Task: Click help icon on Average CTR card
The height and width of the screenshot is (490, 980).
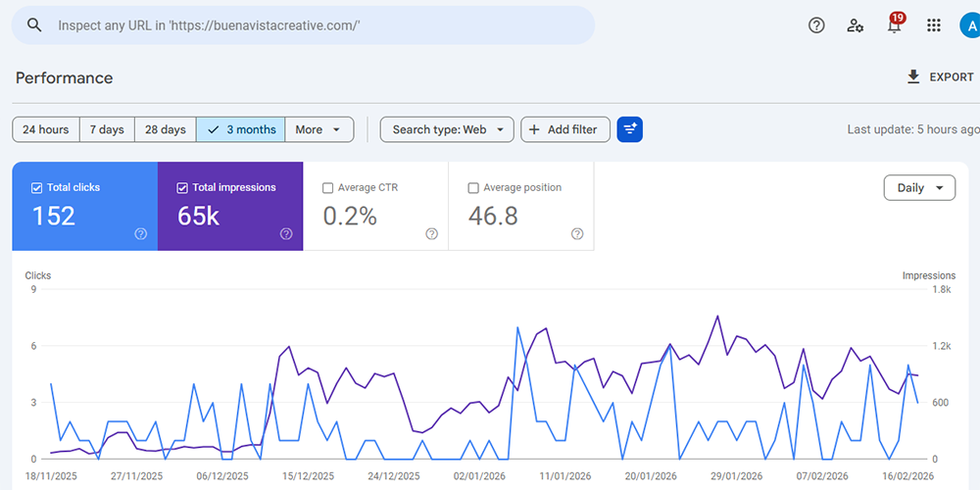Action: coord(432,233)
